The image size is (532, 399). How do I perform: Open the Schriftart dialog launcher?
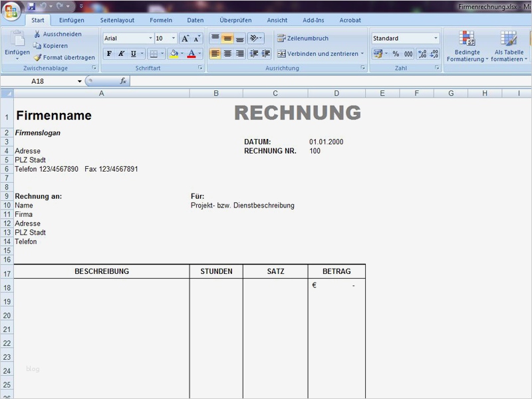pyautogui.click(x=200, y=67)
